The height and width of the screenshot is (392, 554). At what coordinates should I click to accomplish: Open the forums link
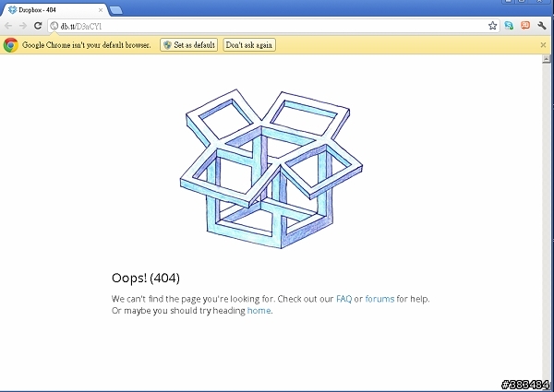379,299
